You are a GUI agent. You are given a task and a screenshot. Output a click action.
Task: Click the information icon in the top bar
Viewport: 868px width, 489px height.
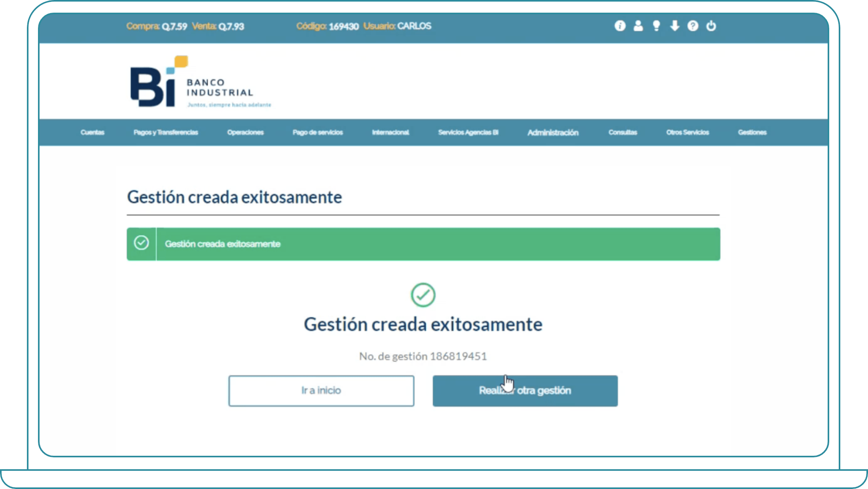[x=620, y=26]
